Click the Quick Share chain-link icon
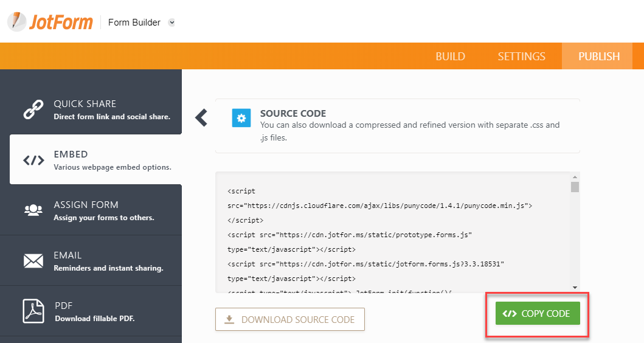The height and width of the screenshot is (343, 644). point(33,109)
